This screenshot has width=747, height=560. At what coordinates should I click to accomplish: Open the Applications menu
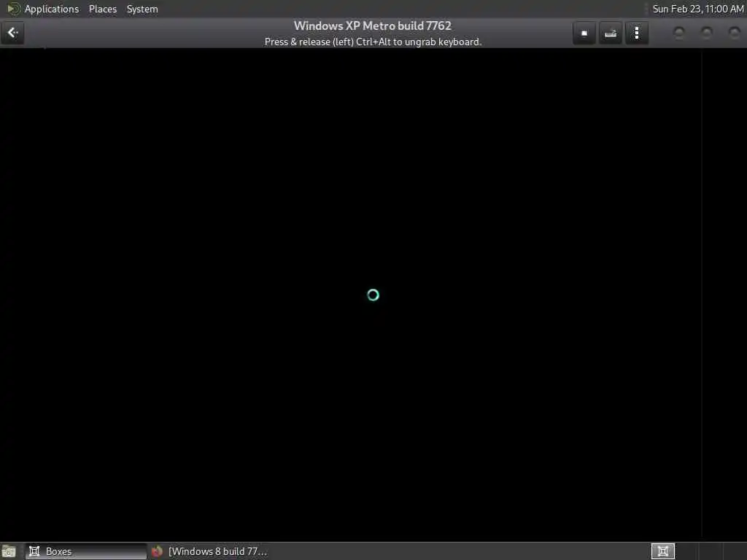(x=52, y=9)
